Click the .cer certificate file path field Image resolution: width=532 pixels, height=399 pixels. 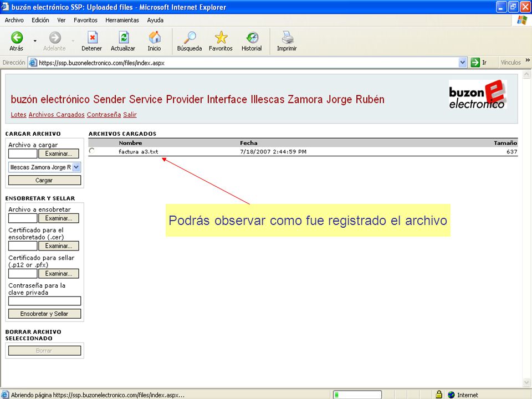23,246
